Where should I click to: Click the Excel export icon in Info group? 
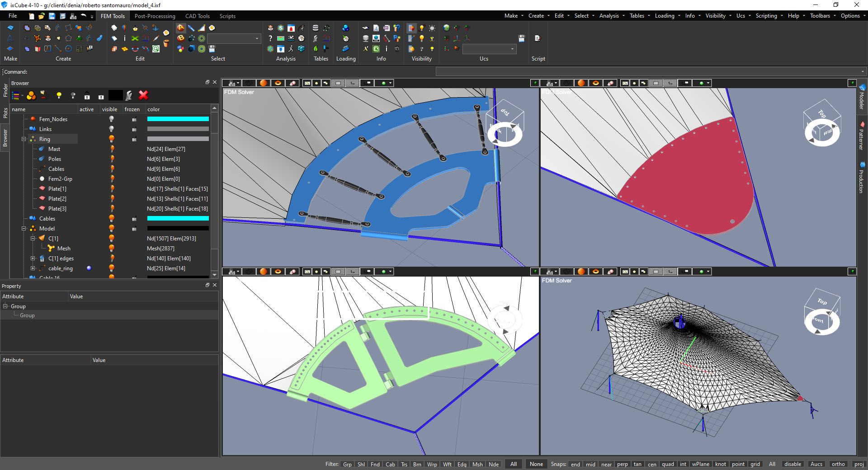pyautogui.click(x=376, y=49)
